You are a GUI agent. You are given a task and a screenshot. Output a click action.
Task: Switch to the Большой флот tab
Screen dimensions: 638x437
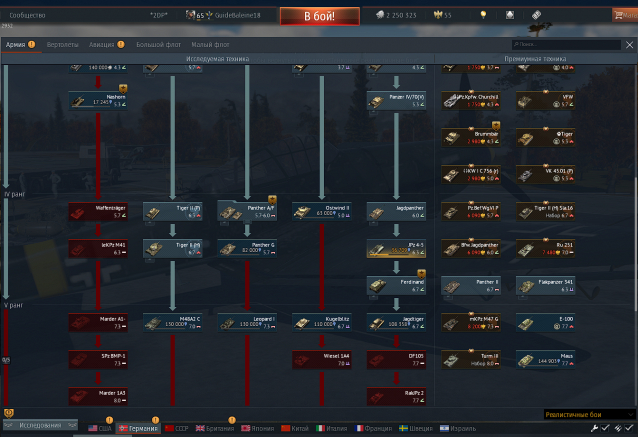(158, 44)
